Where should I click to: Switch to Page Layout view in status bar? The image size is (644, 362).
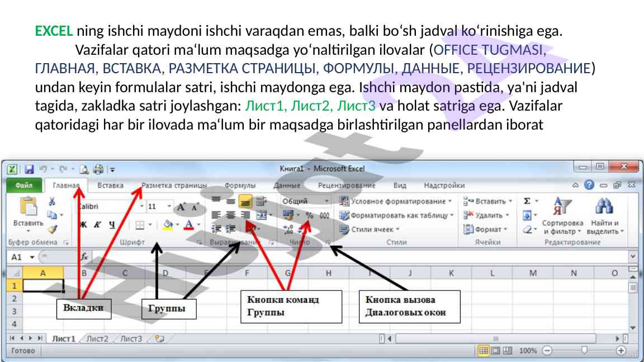pyautogui.click(x=496, y=350)
